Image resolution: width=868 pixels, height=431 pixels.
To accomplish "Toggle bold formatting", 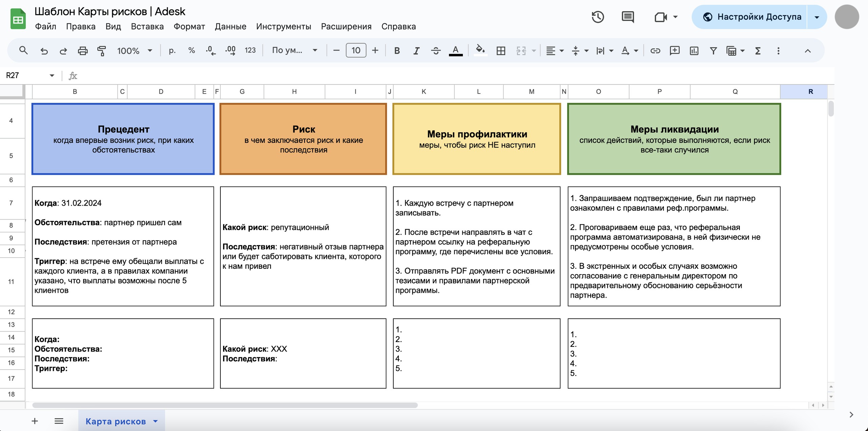I will (x=397, y=51).
